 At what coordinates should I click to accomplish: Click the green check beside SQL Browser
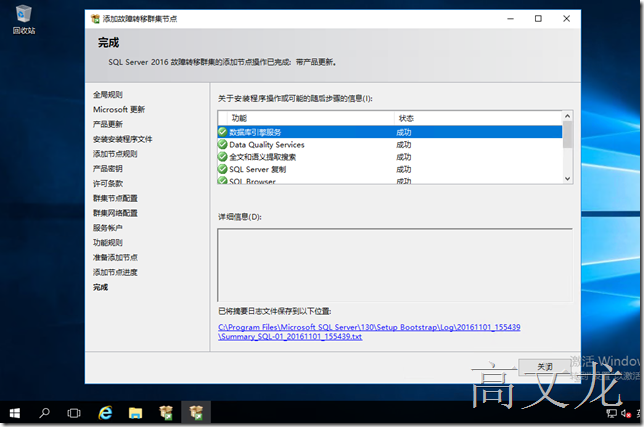point(223,180)
